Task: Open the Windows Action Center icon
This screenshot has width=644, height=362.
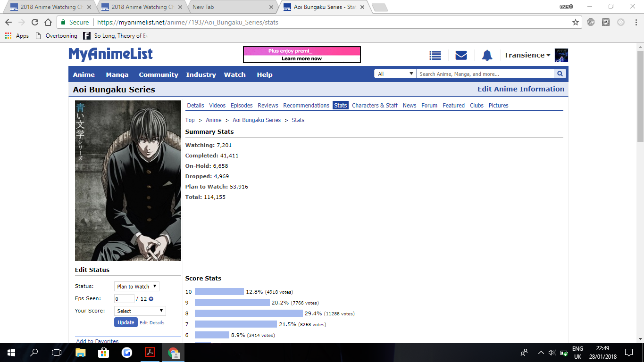Action: (629, 352)
